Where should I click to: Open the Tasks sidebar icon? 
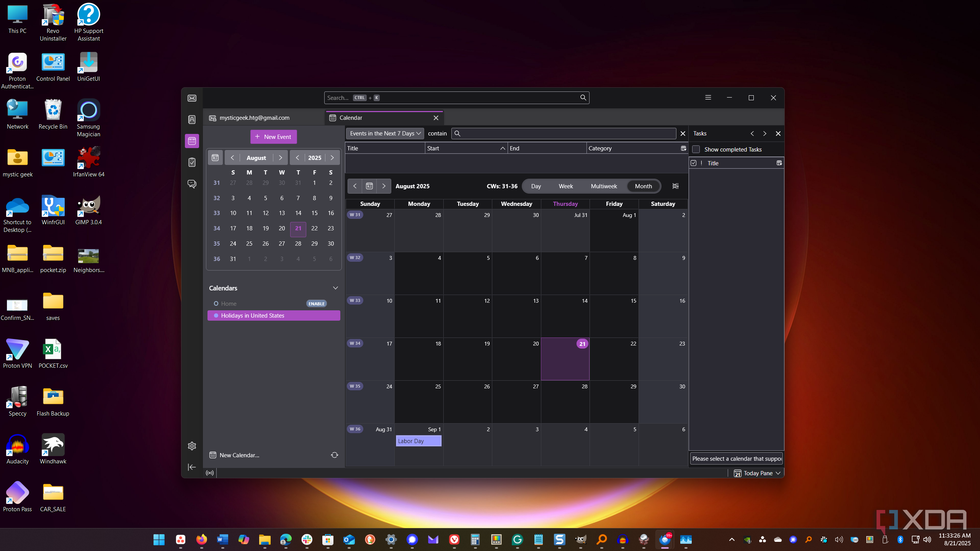192,162
